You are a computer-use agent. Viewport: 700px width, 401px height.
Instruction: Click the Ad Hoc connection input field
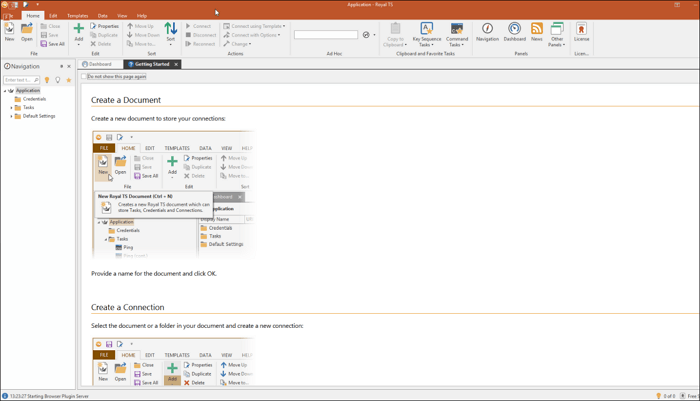pos(326,35)
